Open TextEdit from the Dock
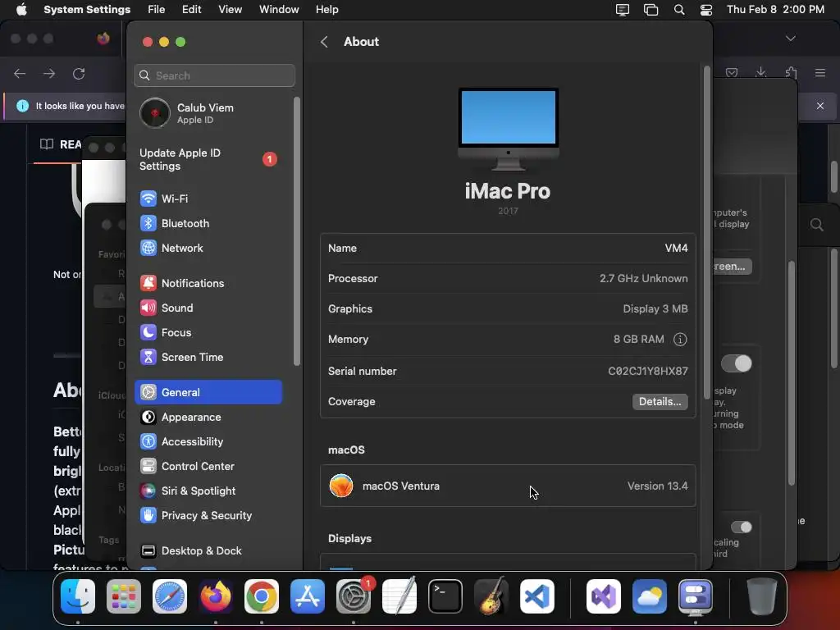The height and width of the screenshot is (630, 840). coord(399,596)
